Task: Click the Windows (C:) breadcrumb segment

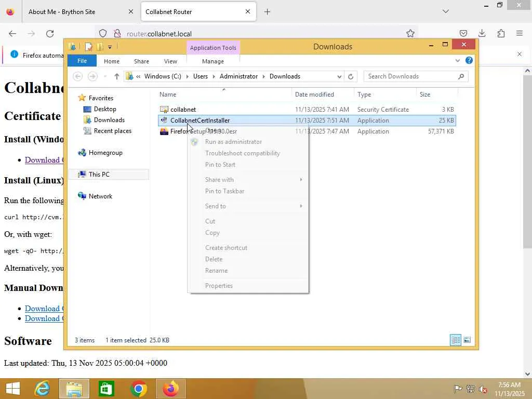Action: pyautogui.click(x=163, y=76)
